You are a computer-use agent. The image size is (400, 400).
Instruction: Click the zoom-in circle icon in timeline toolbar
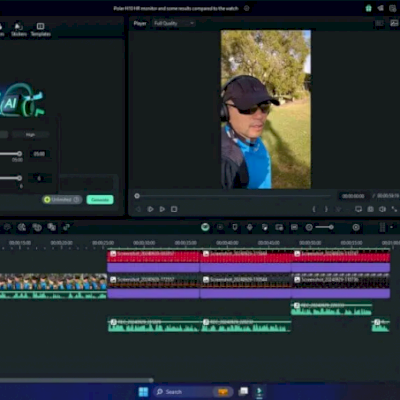click(x=356, y=227)
